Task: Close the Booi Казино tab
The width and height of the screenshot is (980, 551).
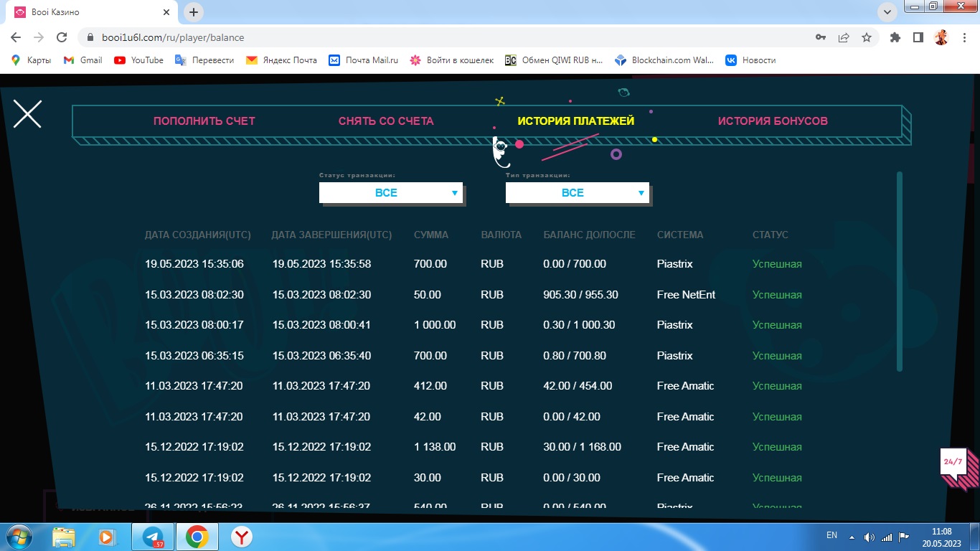Action: 166,12
